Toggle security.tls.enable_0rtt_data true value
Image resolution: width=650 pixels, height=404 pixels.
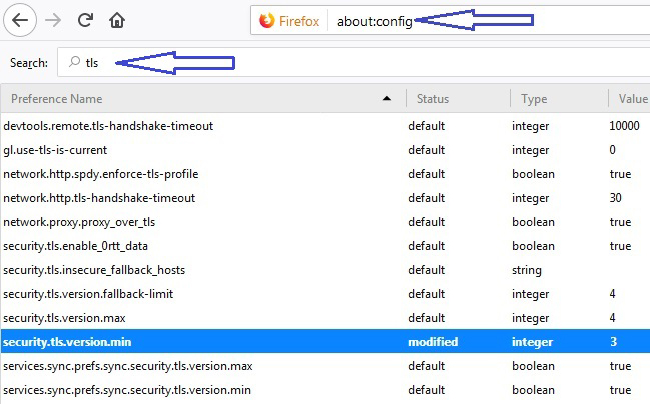pyautogui.click(x=620, y=246)
